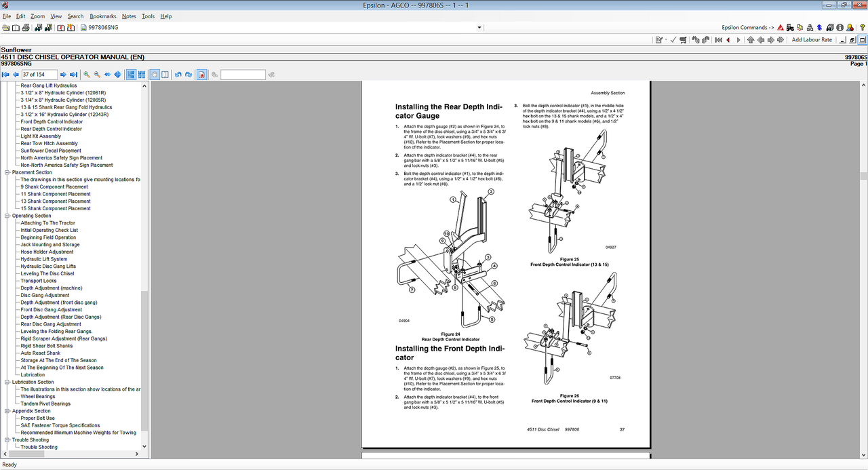The width and height of the screenshot is (868, 470).
Task: Open Hydraulic Lift System bookmark
Action: pos(44,259)
